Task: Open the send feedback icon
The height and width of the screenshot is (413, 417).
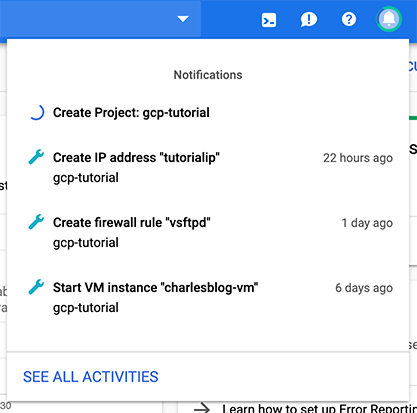Action: (x=309, y=20)
